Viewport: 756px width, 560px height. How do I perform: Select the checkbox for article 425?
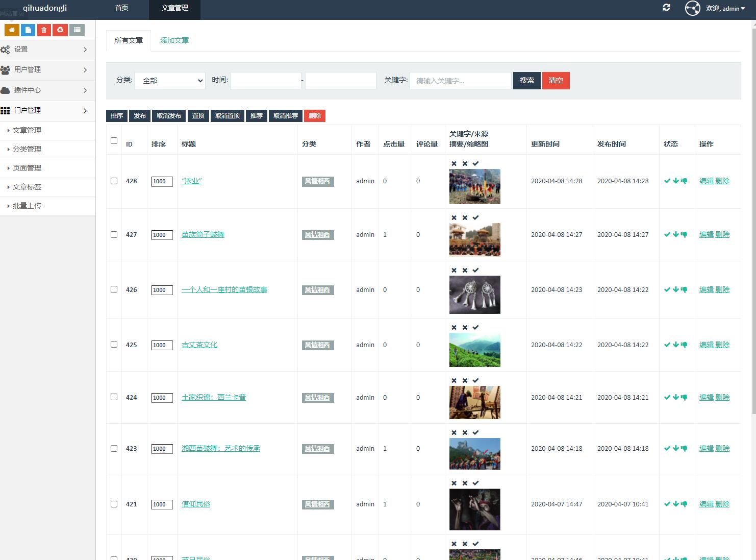point(114,345)
